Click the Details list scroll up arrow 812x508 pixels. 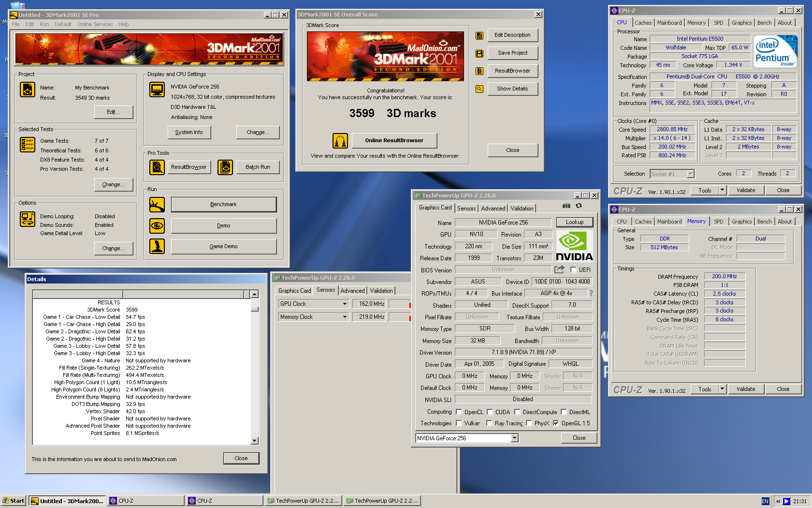(x=255, y=294)
